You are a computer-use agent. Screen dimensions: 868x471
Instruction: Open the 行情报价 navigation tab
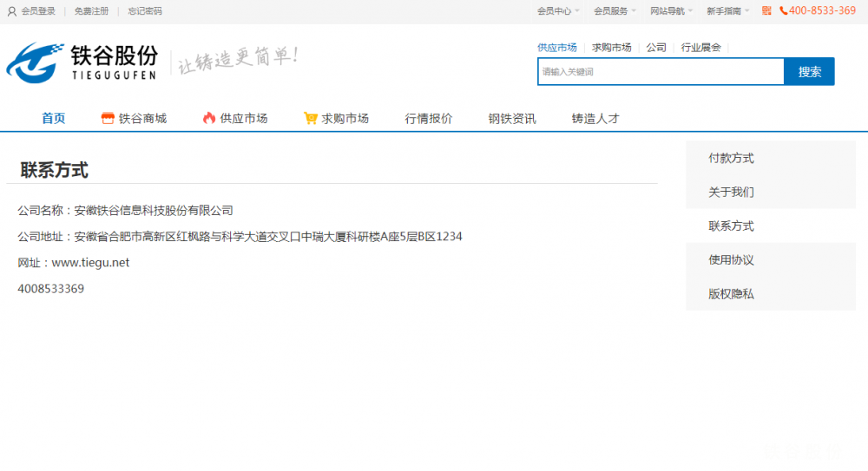[429, 118]
